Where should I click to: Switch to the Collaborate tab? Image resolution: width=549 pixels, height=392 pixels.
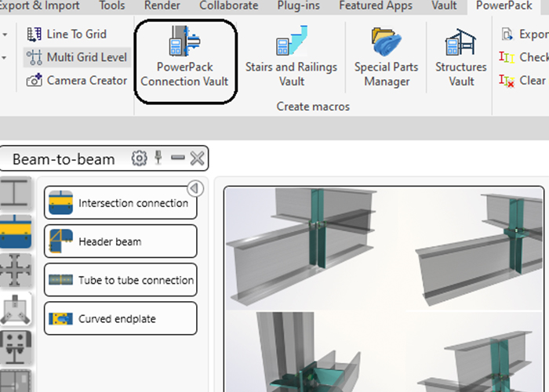click(229, 5)
